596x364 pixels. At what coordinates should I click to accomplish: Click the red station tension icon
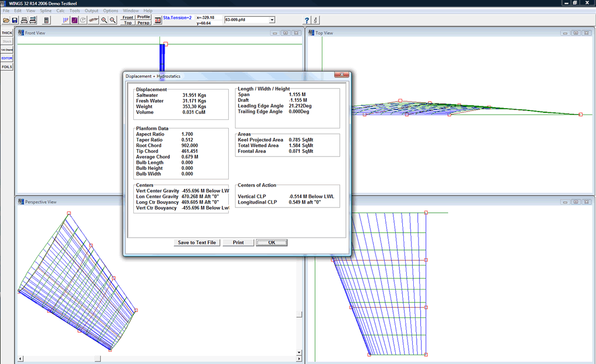click(x=157, y=20)
